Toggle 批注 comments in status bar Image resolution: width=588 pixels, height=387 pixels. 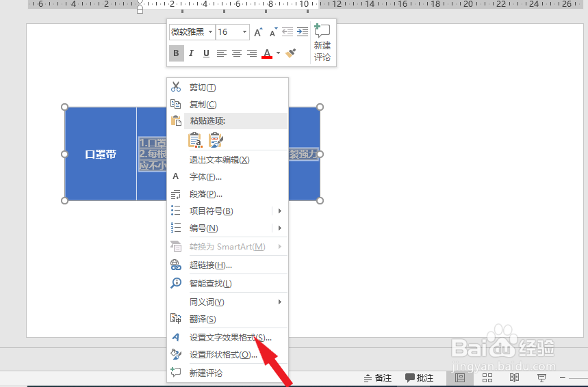click(x=419, y=378)
